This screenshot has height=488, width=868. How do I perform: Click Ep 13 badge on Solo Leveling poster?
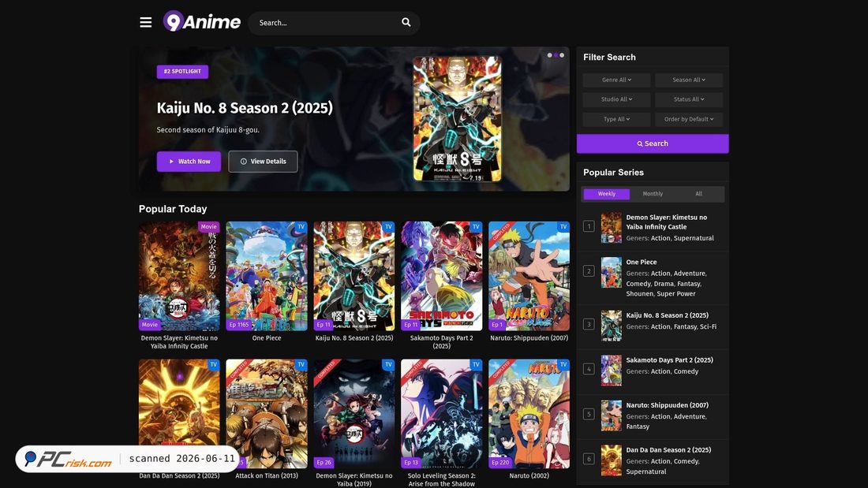pyautogui.click(x=411, y=463)
